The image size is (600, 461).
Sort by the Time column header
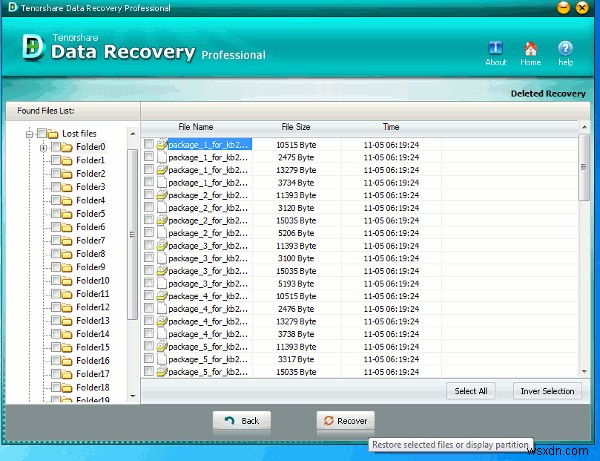coord(391,127)
